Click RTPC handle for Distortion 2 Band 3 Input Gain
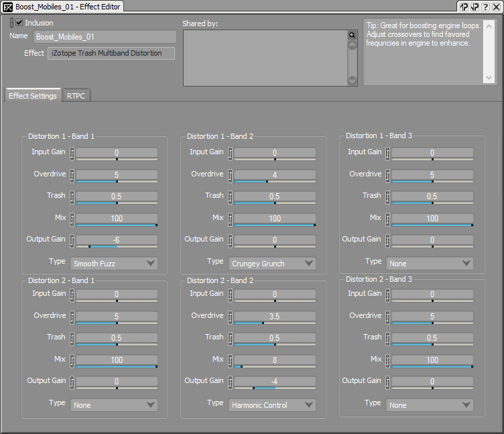 click(x=388, y=295)
